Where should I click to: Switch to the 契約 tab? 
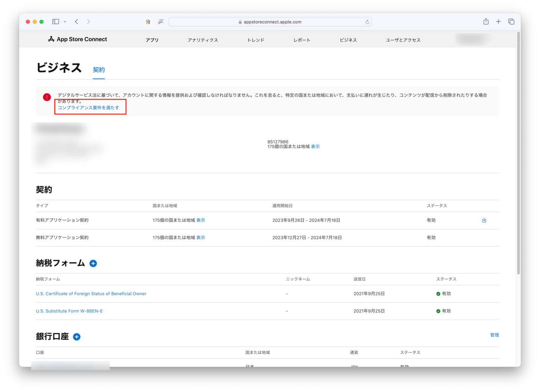point(99,70)
